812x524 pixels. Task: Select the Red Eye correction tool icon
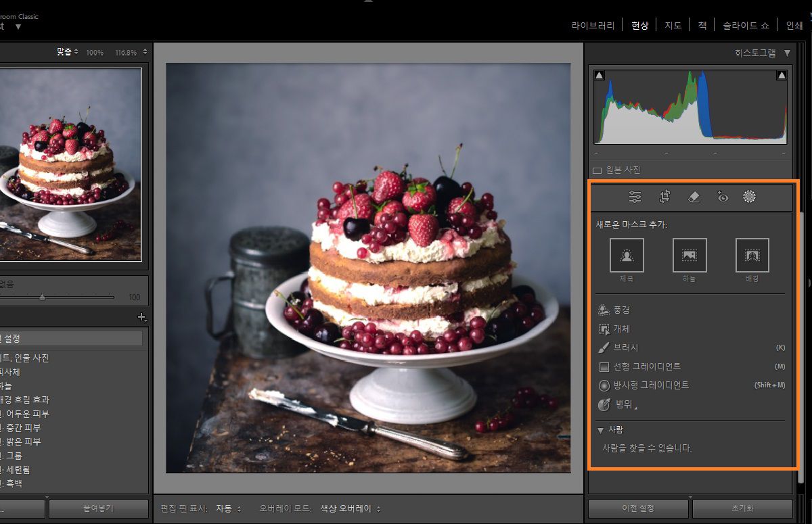(x=722, y=197)
